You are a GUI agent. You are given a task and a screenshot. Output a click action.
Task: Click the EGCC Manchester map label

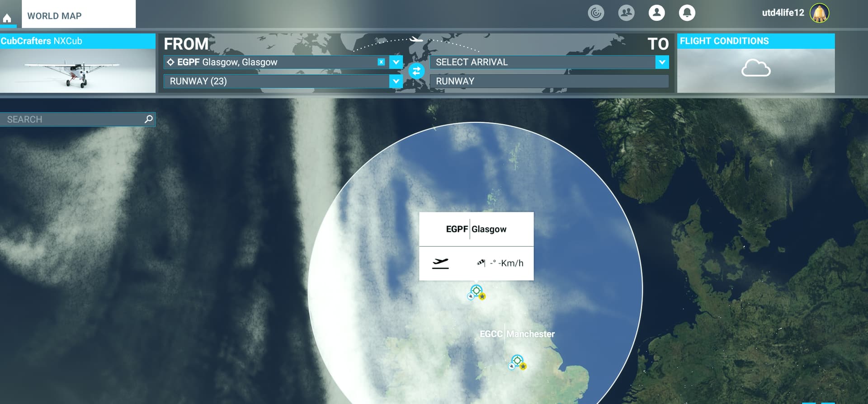pos(517,334)
